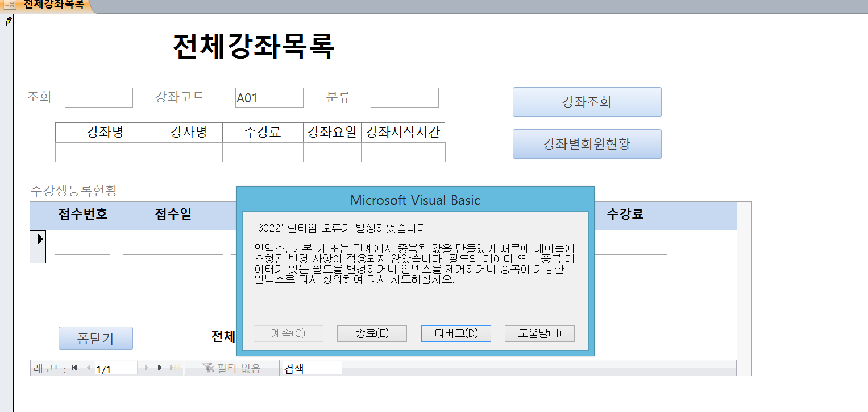
Task: Jump to last record in navigation bar
Action: click(160, 368)
